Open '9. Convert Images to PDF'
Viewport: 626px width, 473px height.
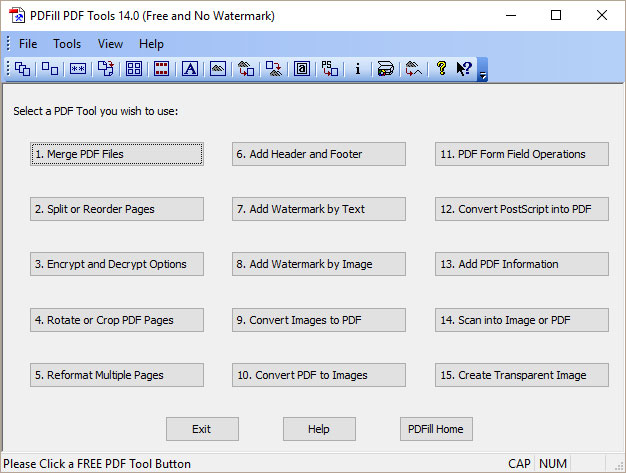pyautogui.click(x=319, y=320)
